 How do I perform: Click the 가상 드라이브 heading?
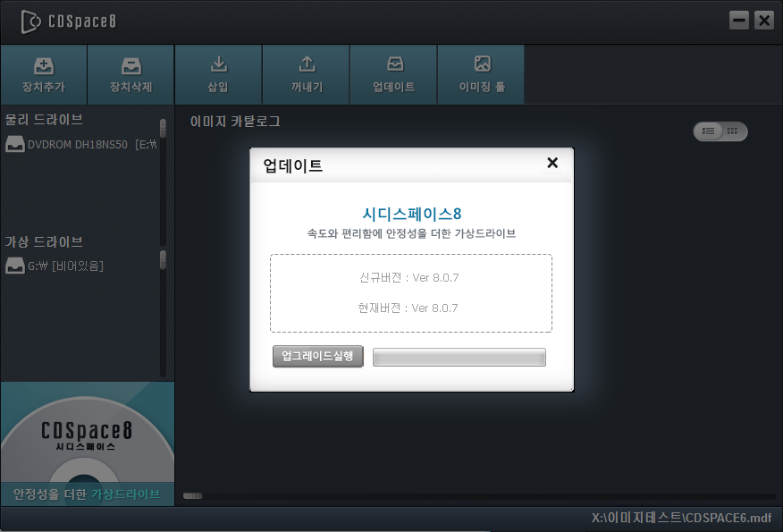(44, 242)
